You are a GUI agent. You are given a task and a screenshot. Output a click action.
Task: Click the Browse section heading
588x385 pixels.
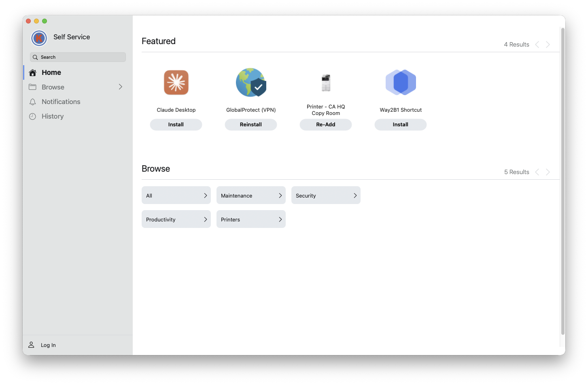(156, 169)
